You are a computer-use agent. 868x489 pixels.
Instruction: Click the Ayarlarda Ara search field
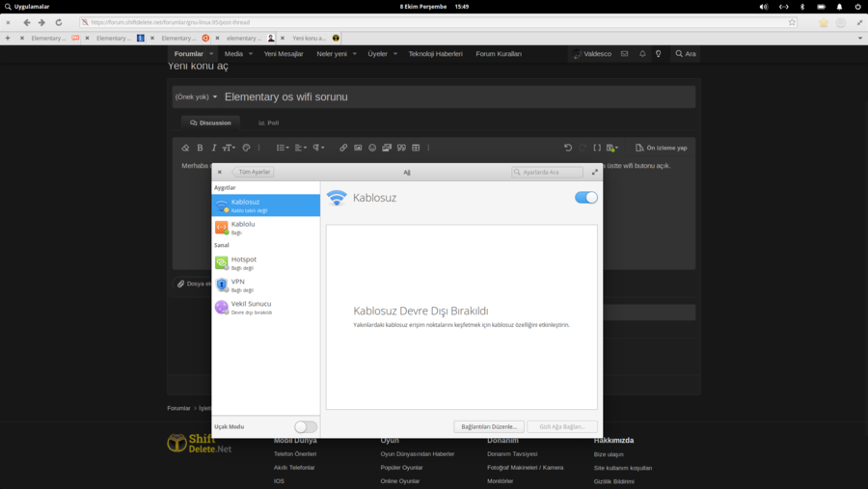coord(550,172)
